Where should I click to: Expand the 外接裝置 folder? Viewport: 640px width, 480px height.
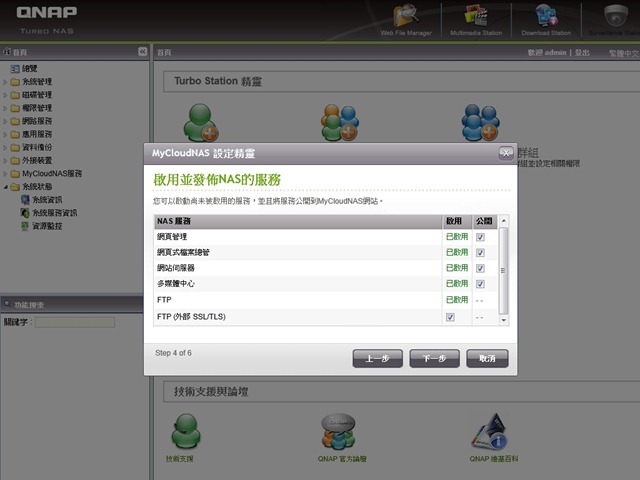pyautogui.click(x=5, y=160)
